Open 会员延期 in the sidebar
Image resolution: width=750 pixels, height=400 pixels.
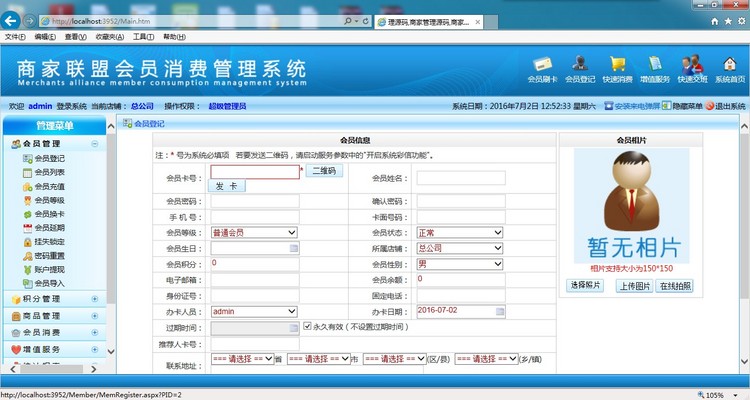click(44, 228)
